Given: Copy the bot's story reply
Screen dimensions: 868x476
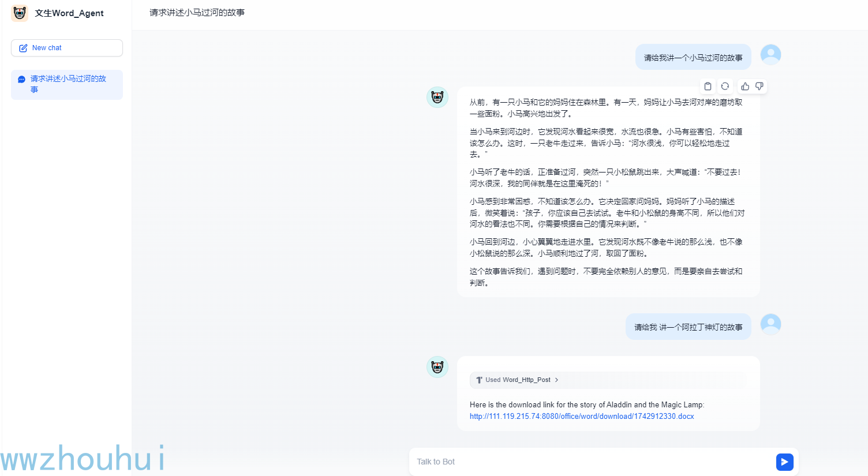Looking at the screenshot, I should click(708, 86).
